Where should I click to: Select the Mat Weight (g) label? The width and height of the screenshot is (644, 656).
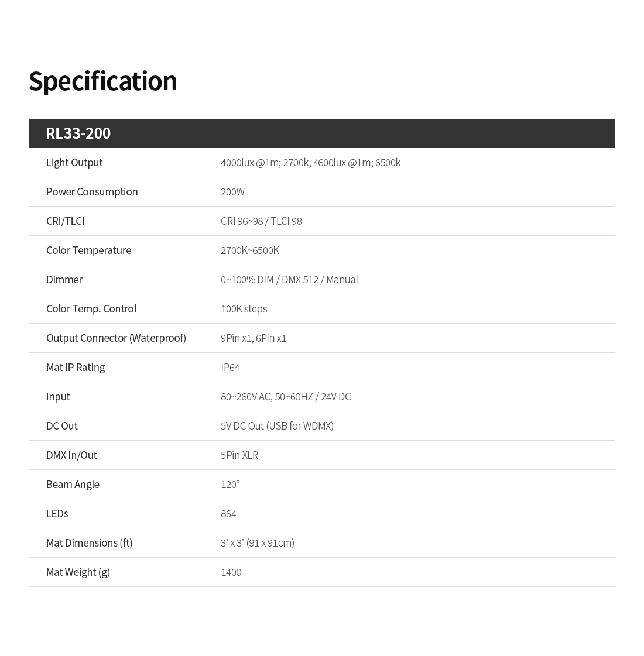click(x=78, y=573)
